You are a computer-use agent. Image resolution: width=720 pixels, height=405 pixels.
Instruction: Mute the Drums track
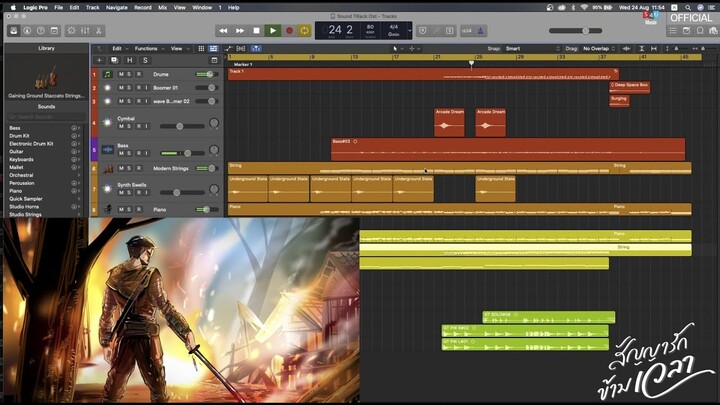pos(121,74)
